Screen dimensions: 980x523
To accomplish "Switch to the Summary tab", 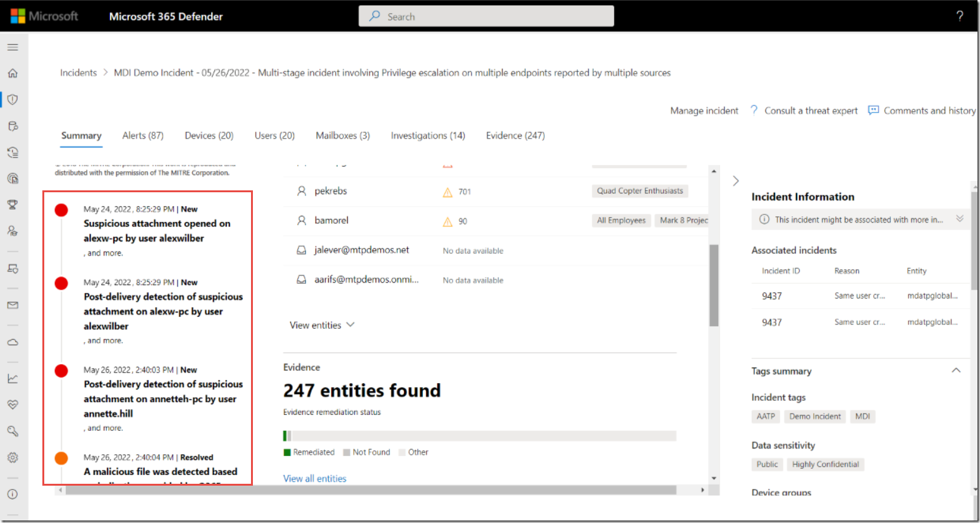I will click(x=81, y=135).
